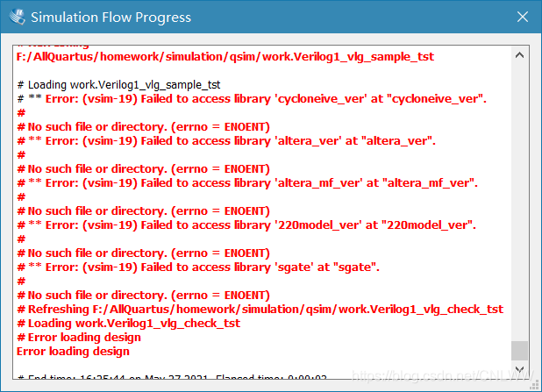The height and width of the screenshot is (392, 542).
Task: Click the '# Error loading design' line
Action: click(x=79, y=338)
